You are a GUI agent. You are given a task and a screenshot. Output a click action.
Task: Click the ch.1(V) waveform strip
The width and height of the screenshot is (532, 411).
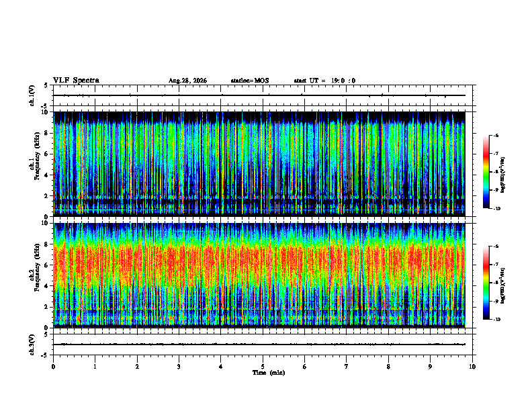[263, 95]
